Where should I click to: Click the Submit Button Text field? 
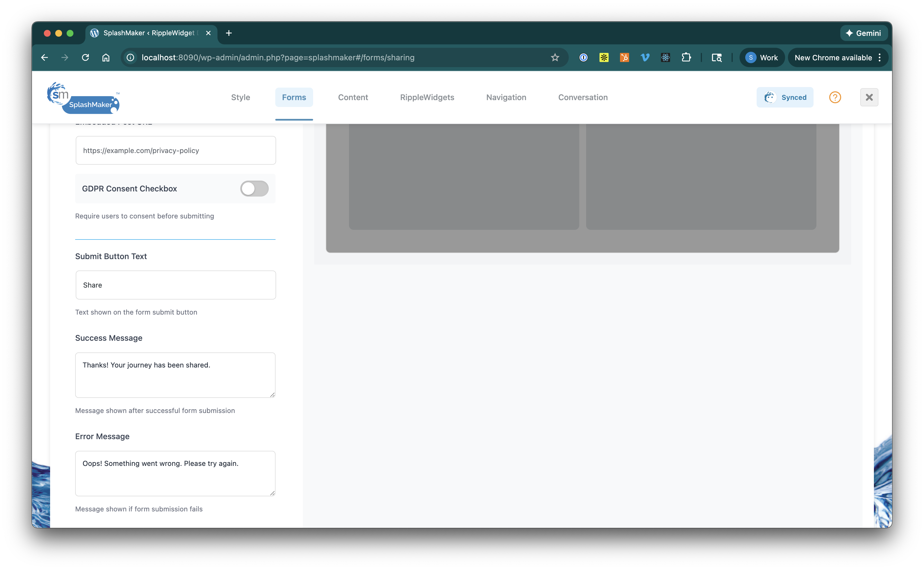(175, 285)
